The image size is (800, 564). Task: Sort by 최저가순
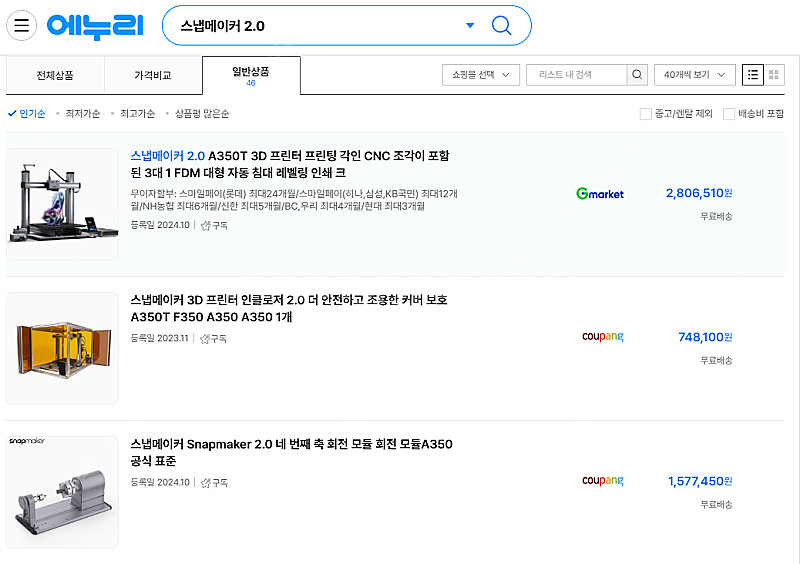83,113
